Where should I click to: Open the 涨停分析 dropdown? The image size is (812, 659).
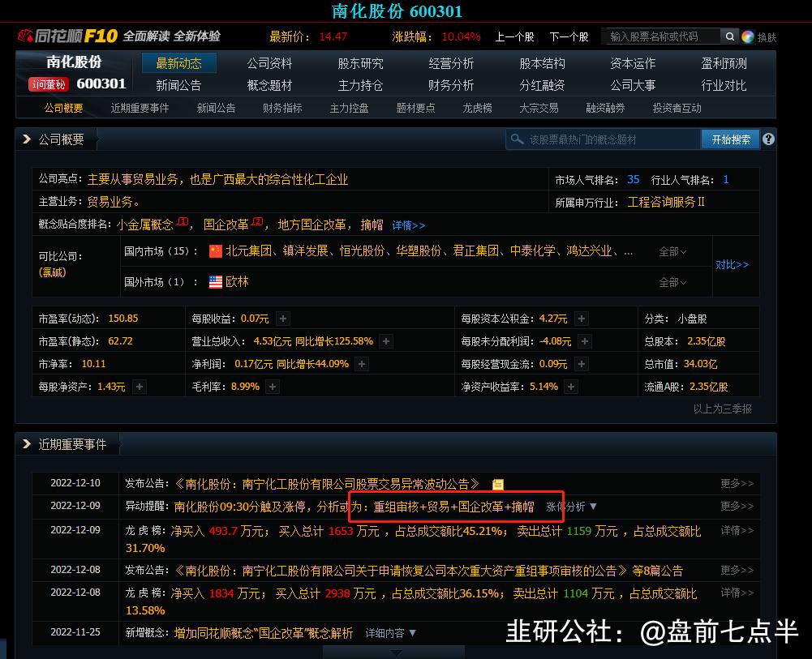570,507
